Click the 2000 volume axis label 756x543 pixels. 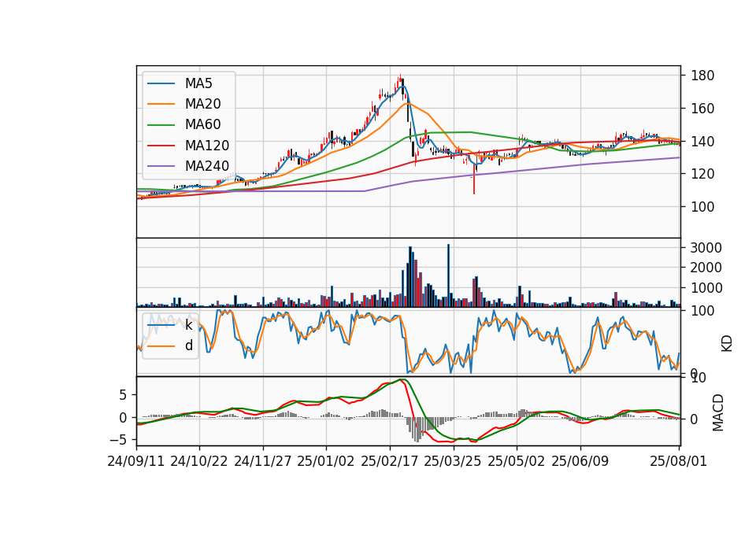(x=706, y=268)
